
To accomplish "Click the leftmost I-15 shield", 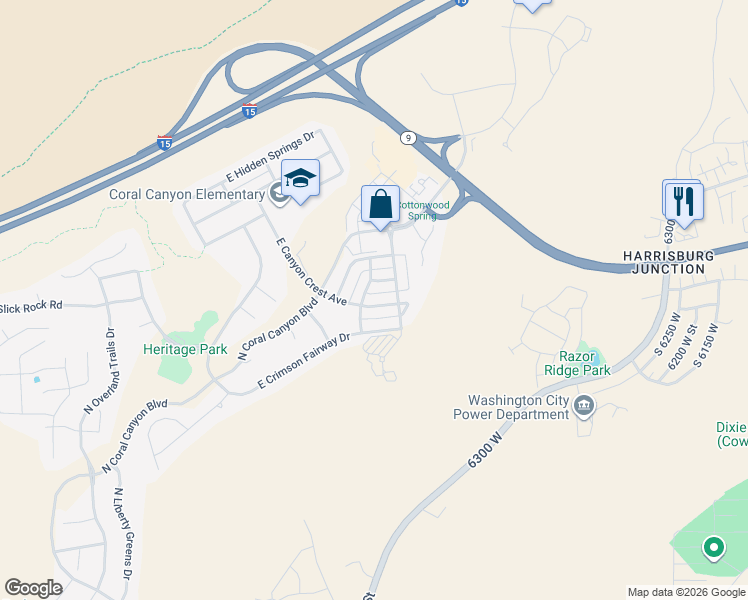I will 164,143.
